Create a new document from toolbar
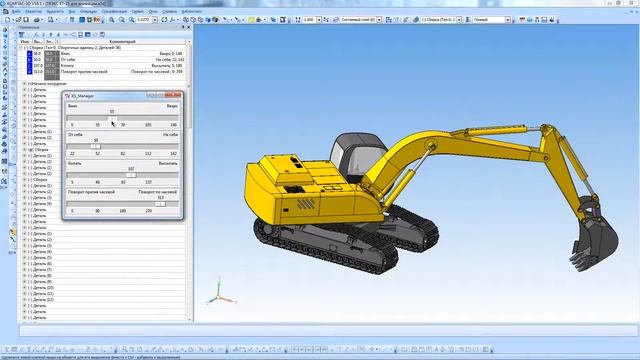 click(x=7, y=20)
